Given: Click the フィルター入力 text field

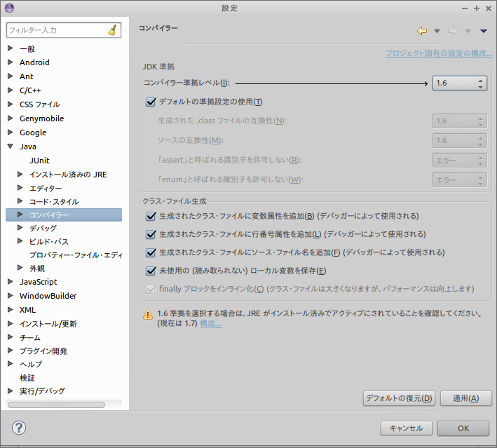Looking at the screenshot, I should pyautogui.click(x=56, y=30).
